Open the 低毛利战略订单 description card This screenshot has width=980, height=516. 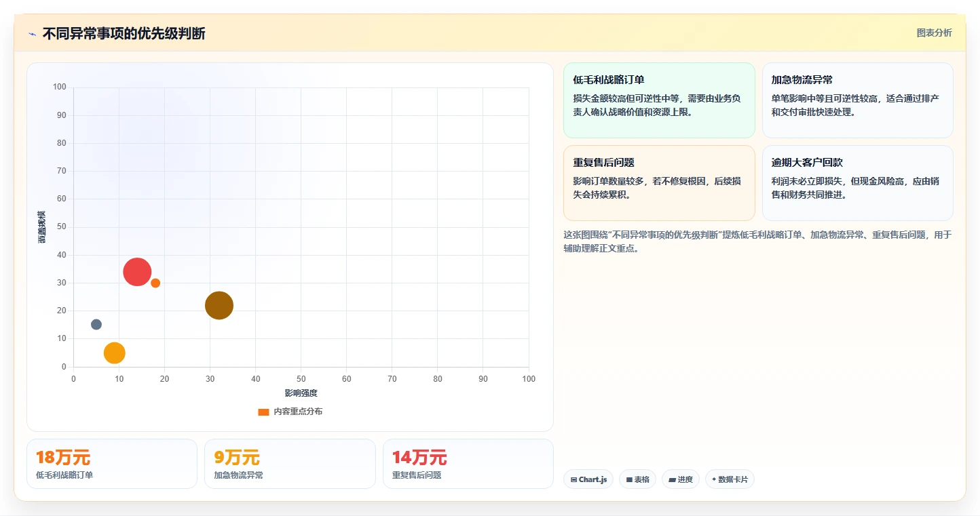(x=659, y=100)
